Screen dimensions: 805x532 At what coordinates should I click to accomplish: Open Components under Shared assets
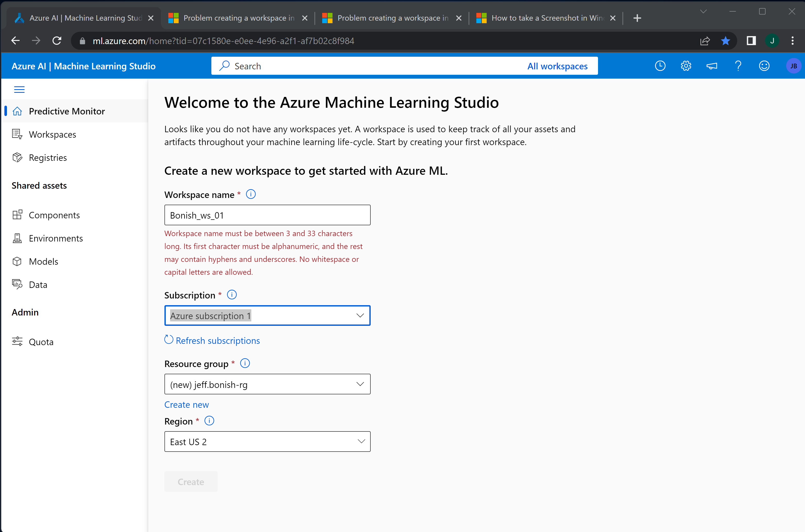[x=75, y=215]
